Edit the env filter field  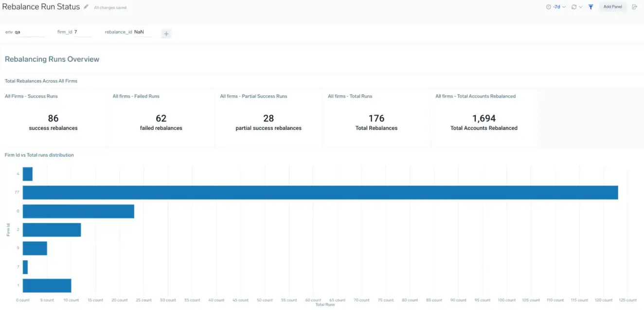29,32
